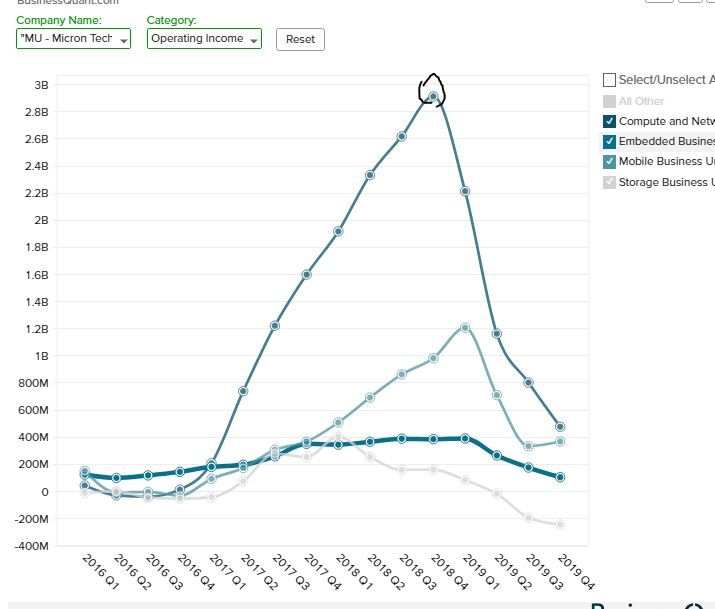Click the Compute and Networking legend label text
This screenshot has height=609, width=715.
(x=667, y=121)
